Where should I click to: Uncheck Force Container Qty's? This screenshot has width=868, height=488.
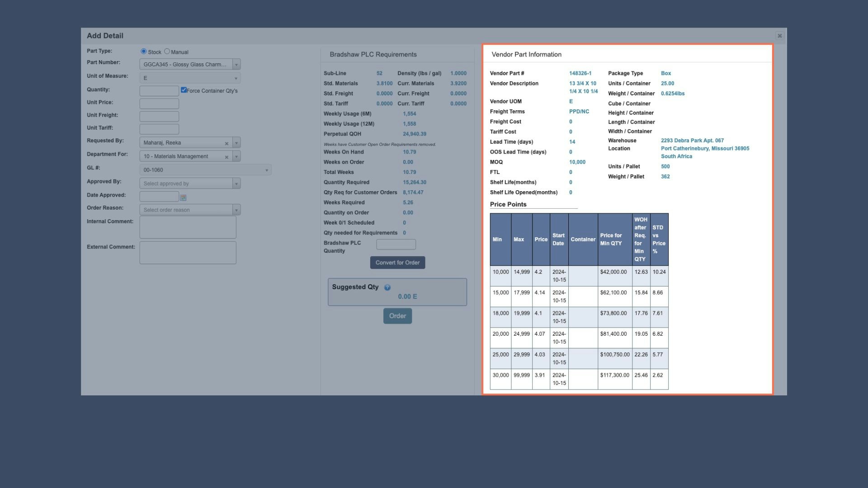(x=184, y=89)
